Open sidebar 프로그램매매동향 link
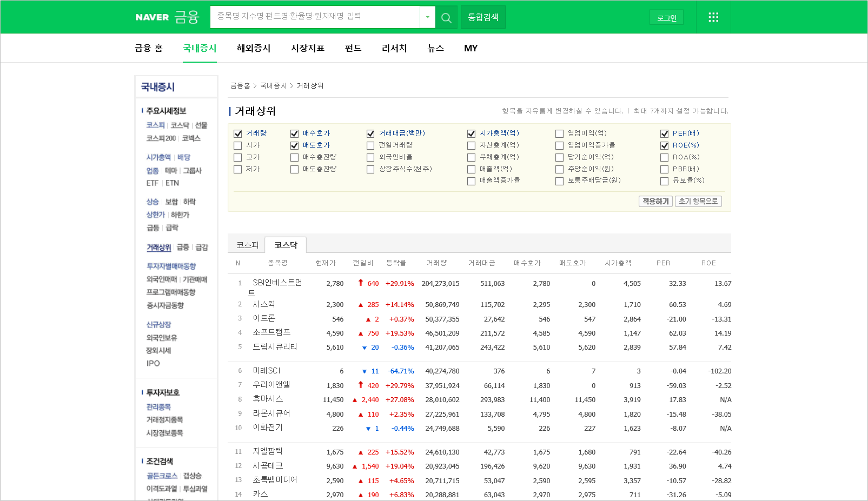 [x=171, y=292]
